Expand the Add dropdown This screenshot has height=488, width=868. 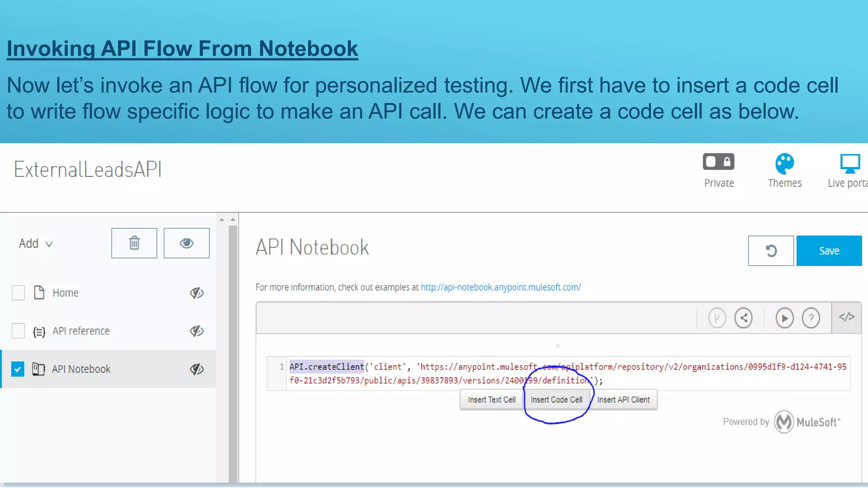[36, 244]
